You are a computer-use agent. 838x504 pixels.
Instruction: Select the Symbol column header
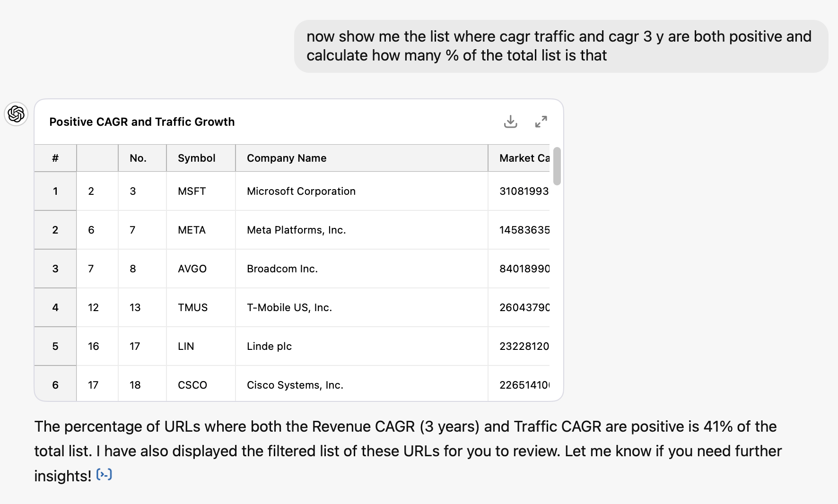pos(196,158)
